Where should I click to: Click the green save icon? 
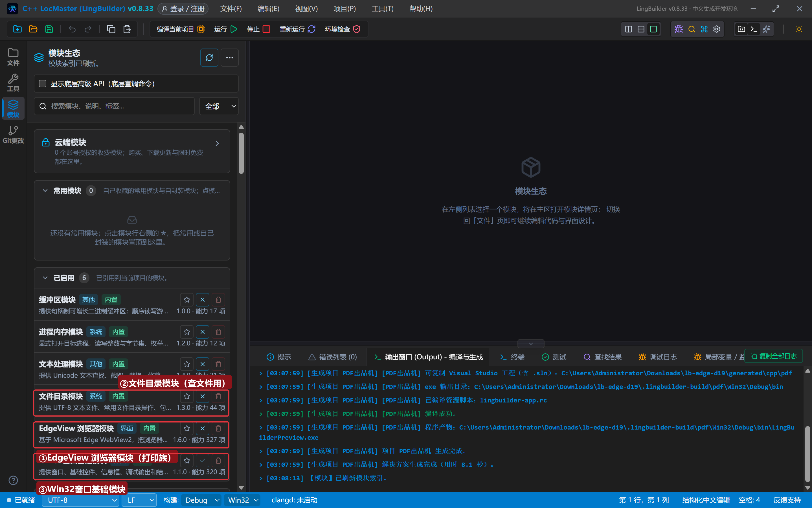click(49, 29)
